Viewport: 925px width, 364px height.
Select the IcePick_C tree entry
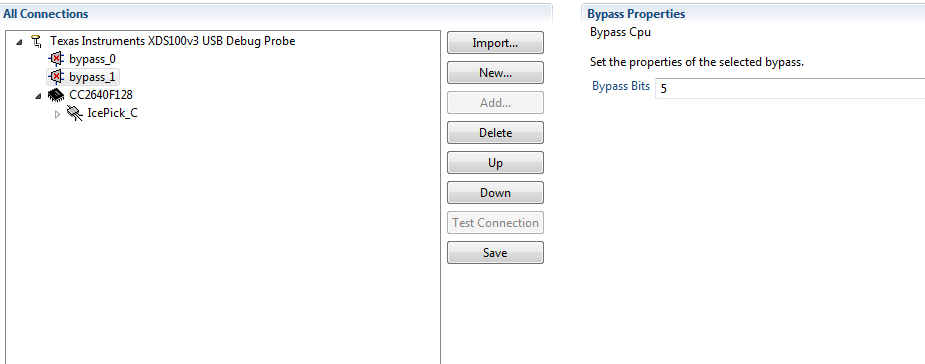click(x=112, y=113)
